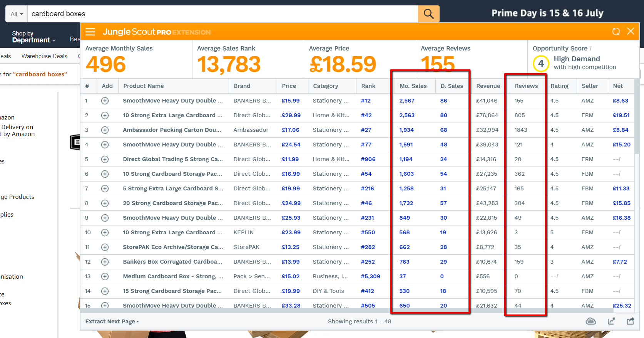This screenshot has height=338, width=644.
Task: Add SmoothMove row 1 product to tracker
Action: [x=105, y=101]
